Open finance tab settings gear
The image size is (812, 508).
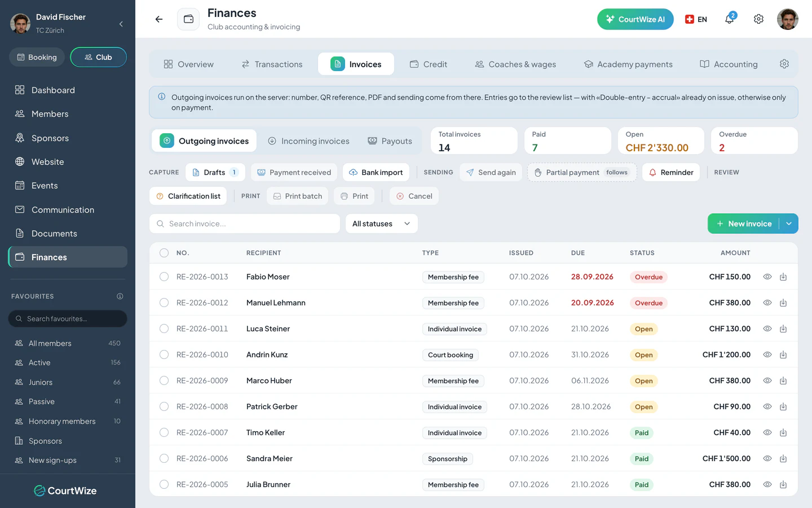784,64
